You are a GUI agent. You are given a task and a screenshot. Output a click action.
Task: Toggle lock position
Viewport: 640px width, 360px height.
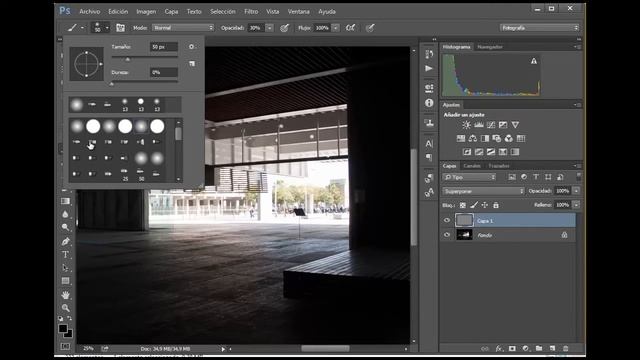click(x=484, y=205)
